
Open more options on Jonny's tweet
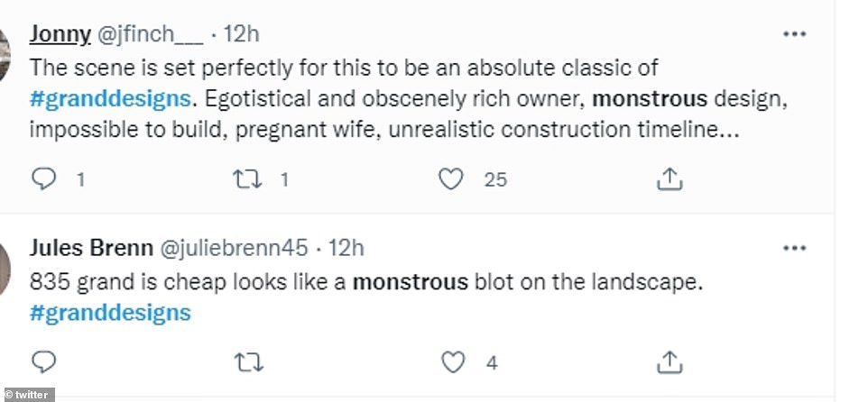(794, 33)
